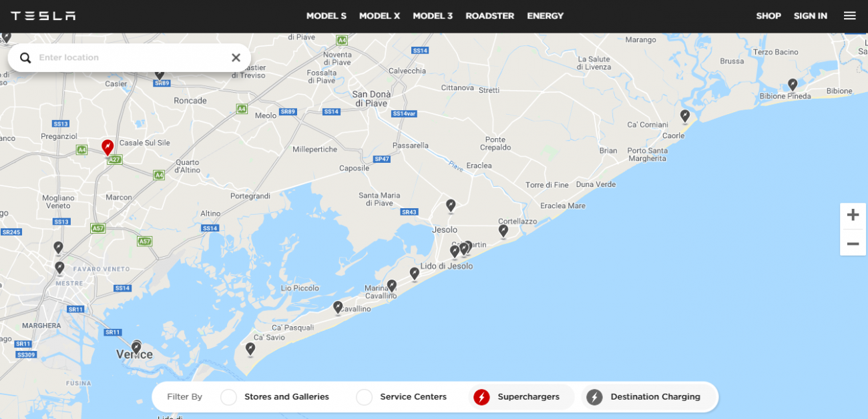Select destination charging pin above Favaro Veneto
The height and width of the screenshot is (419, 868).
click(x=58, y=248)
